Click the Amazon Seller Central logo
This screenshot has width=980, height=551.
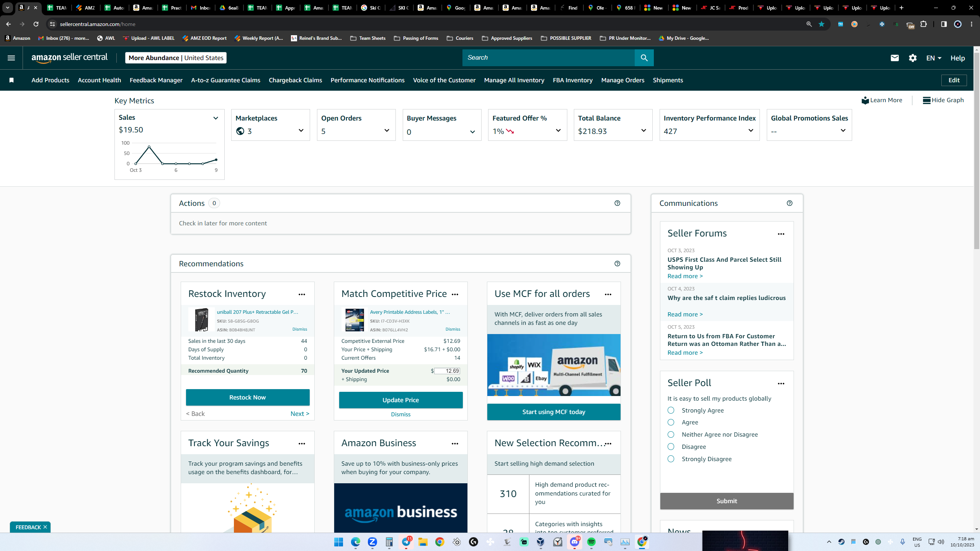(70, 58)
